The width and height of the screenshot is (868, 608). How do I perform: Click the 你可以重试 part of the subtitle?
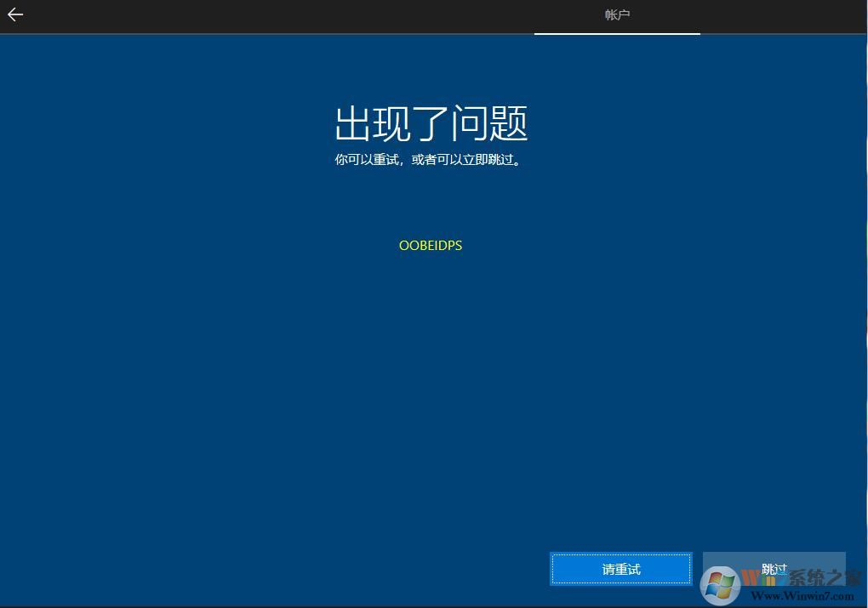[368, 159]
